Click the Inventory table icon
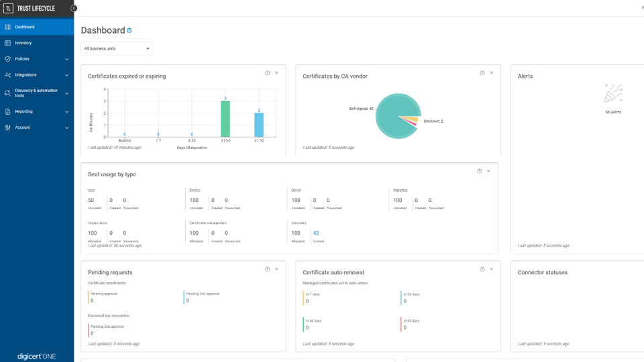644x362 pixels. tap(8, 43)
